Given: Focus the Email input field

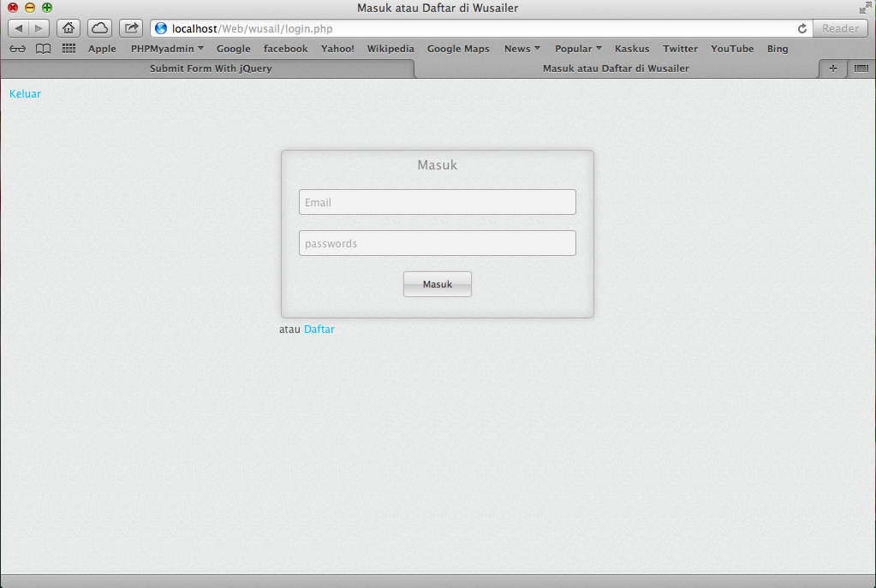Looking at the screenshot, I should point(438,202).
